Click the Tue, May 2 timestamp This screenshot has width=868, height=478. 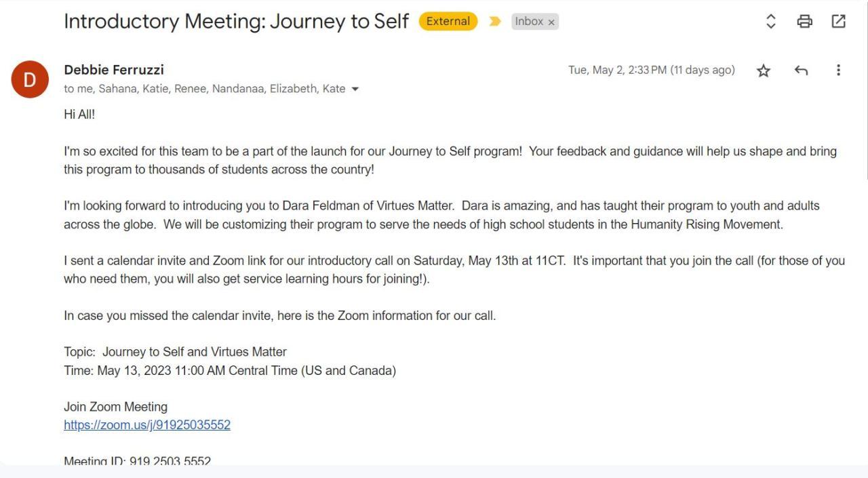(651, 70)
